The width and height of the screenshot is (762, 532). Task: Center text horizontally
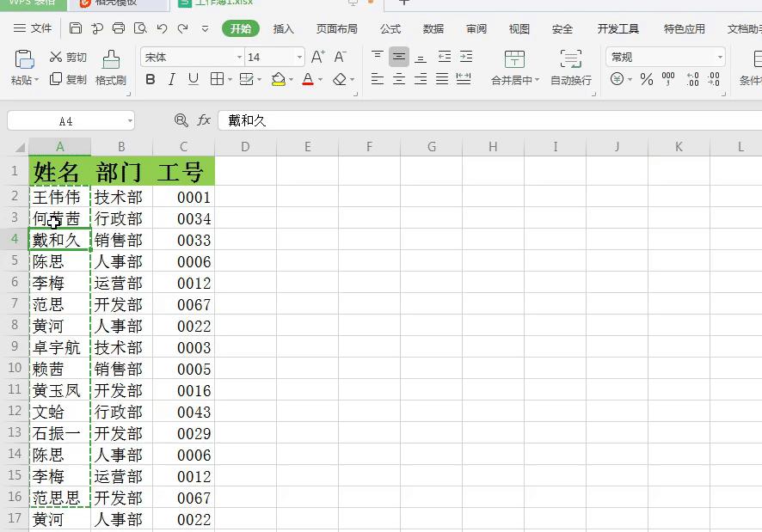pyautogui.click(x=399, y=79)
